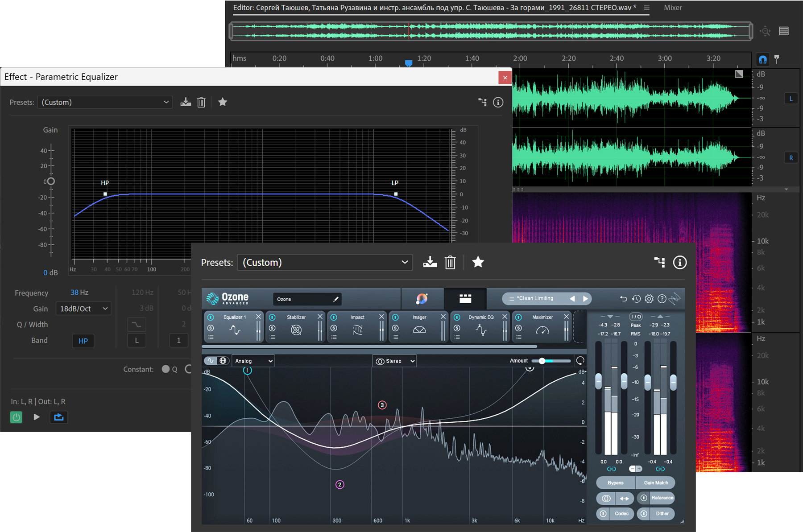
Task: Open info icon in Parametric Equalizer window
Action: pos(498,102)
